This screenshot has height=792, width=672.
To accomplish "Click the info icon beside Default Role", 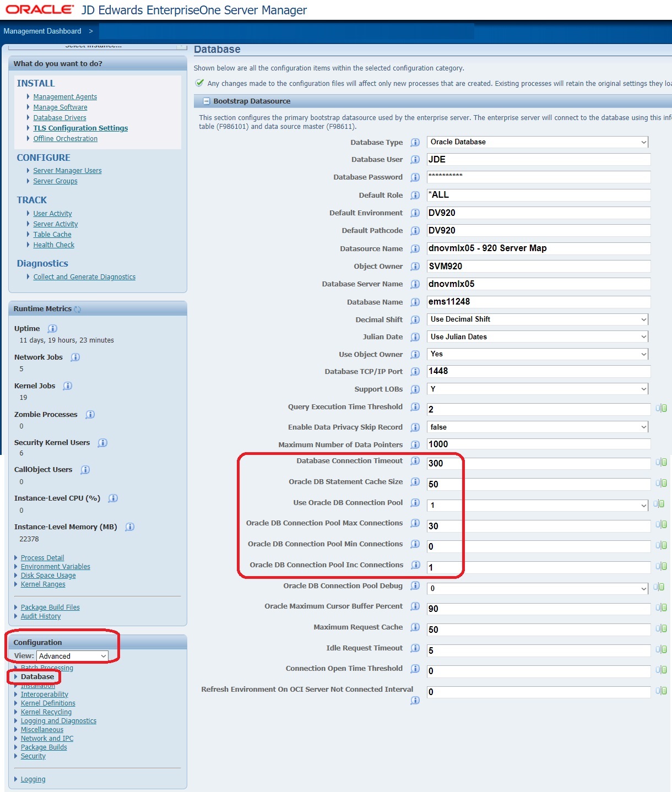I will coord(415,196).
